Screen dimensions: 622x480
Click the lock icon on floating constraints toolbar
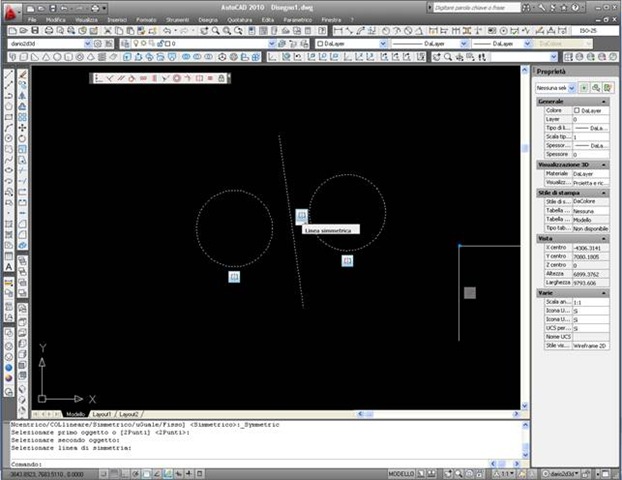coord(221,78)
